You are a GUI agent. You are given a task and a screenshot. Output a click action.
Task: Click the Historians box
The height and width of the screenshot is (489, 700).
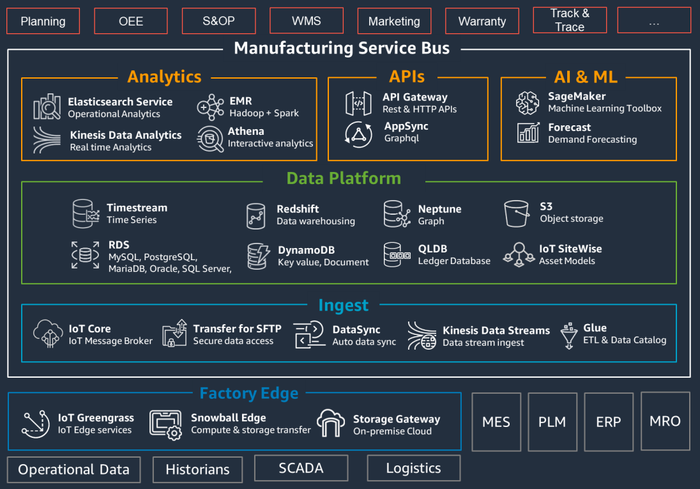197,469
